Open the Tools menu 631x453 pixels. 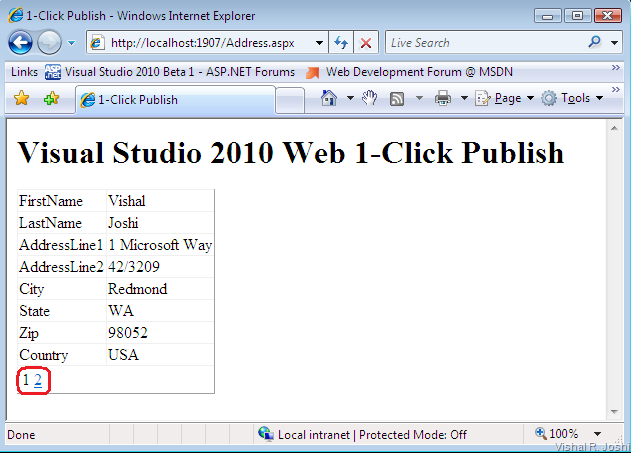click(x=572, y=98)
